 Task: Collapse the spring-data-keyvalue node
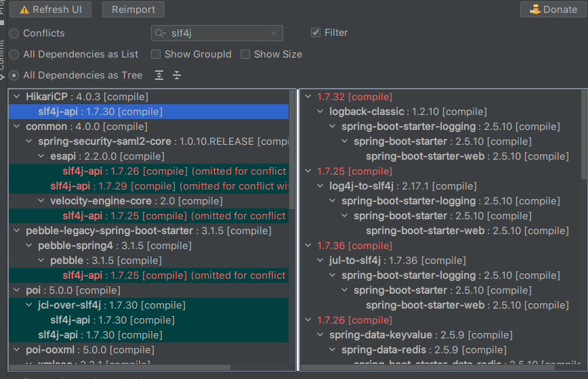coord(320,335)
